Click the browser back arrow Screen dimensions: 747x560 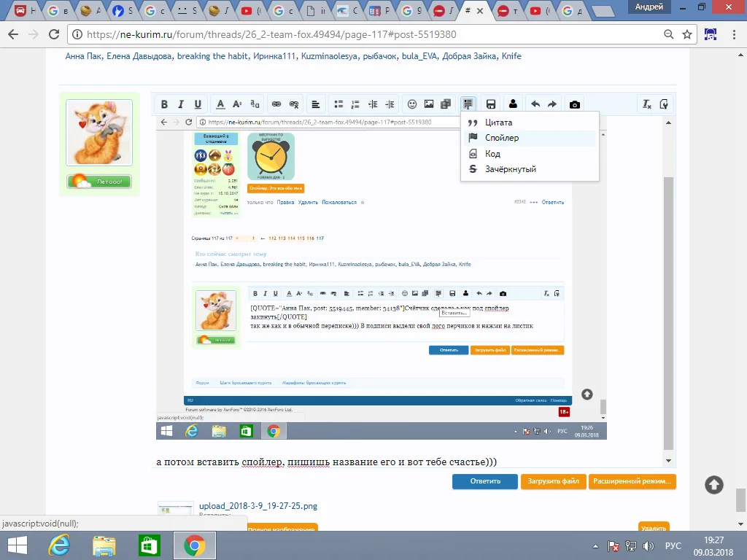[13, 34]
